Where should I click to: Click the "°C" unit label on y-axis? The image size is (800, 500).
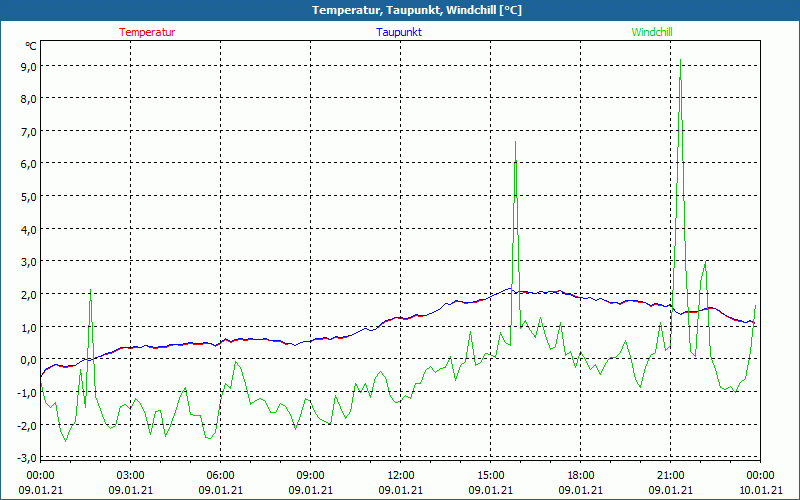(x=31, y=46)
